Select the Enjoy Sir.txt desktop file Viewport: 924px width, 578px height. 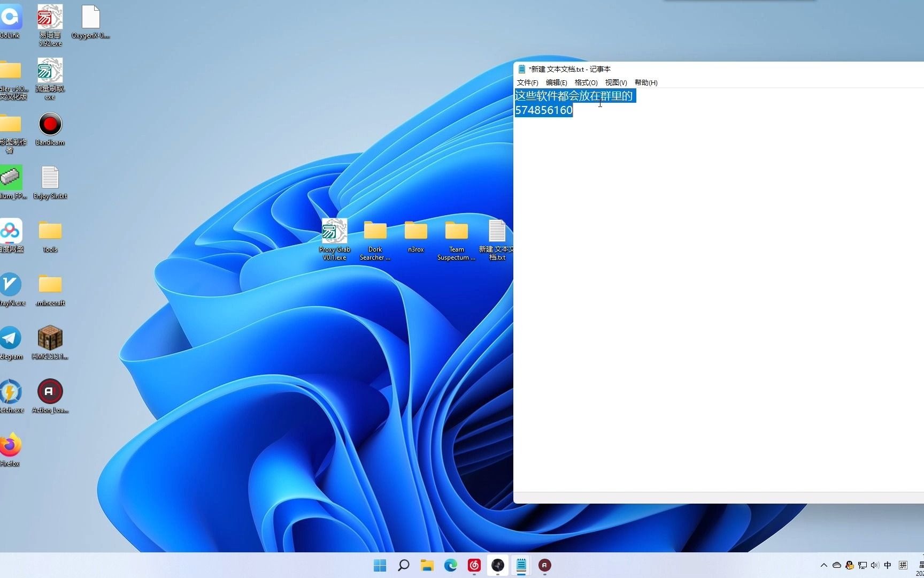[50, 182]
